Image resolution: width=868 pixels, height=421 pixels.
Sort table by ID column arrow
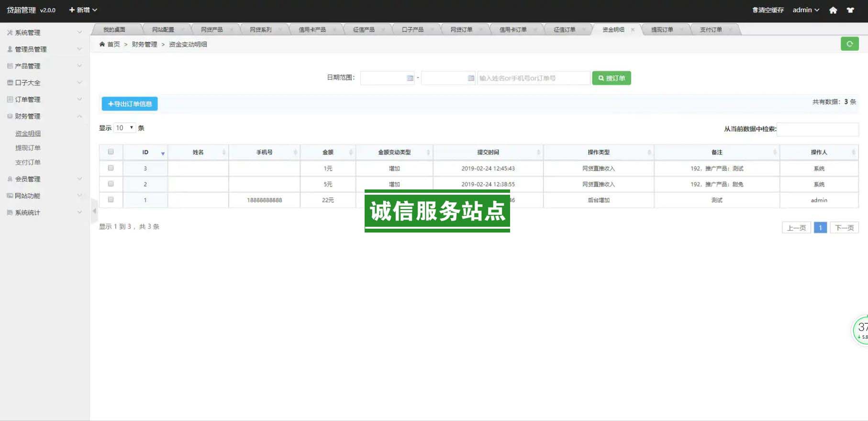click(x=163, y=153)
